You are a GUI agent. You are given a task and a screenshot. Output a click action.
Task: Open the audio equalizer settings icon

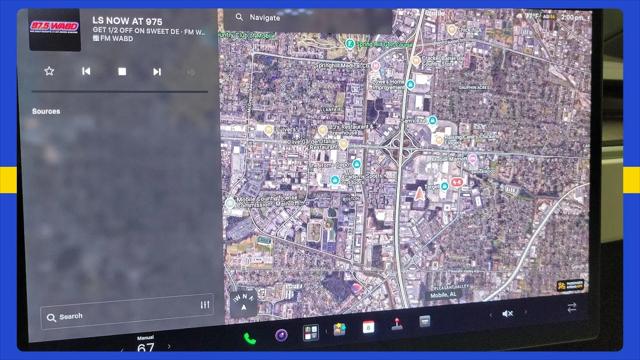click(x=204, y=305)
